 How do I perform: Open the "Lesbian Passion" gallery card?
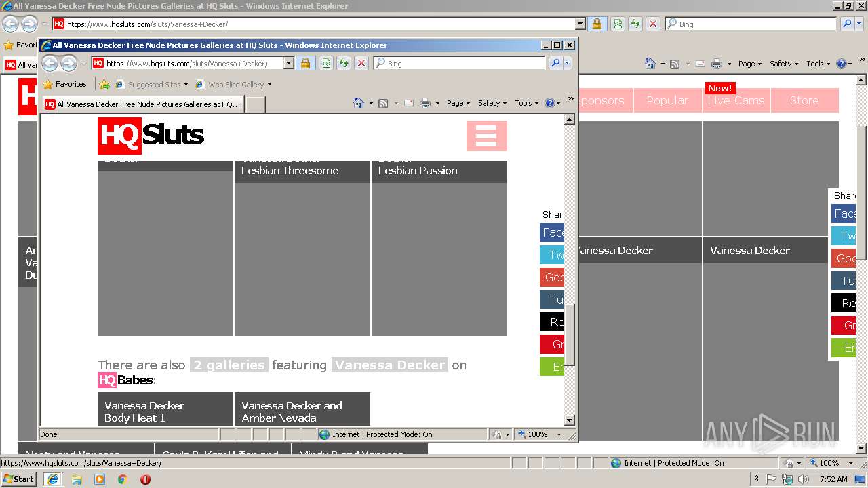[x=439, y=247]
